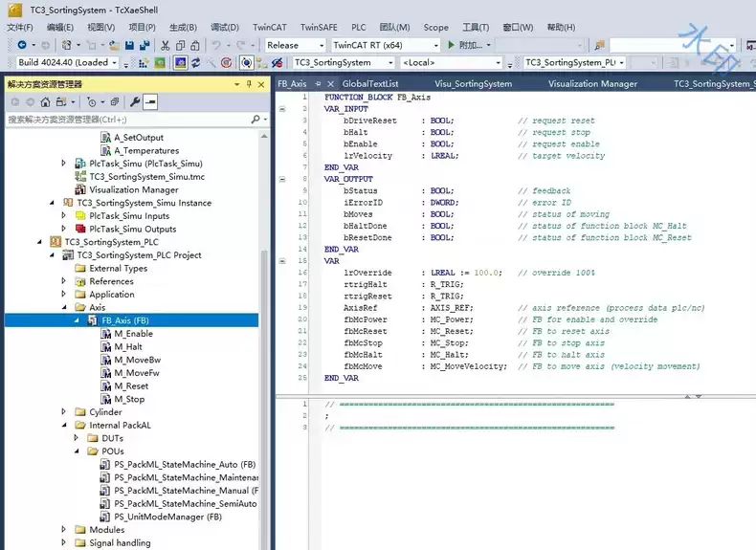Toggle auto-hide pin on Solution Explorer panel

249,84
